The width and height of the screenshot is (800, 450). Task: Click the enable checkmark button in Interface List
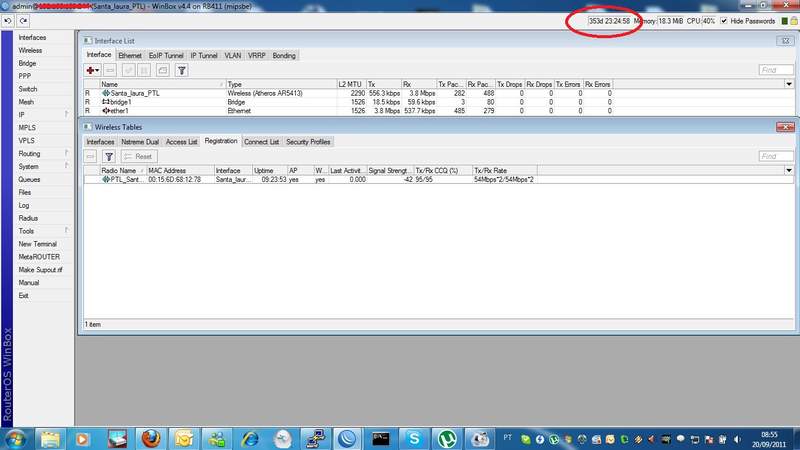click(x=129, y=70)
